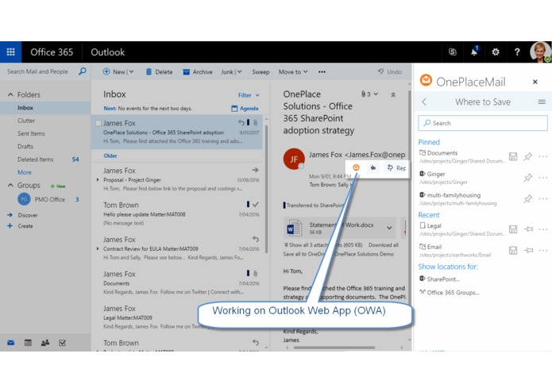Select checkbox on first James Fox email
The width and height of the screenshot is (552, 392).
point(98,123)
